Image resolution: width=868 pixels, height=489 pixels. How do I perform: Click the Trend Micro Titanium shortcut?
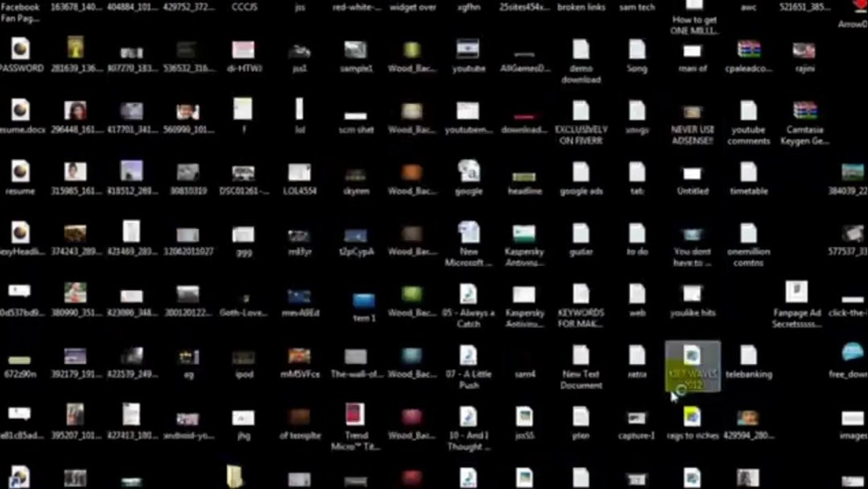coord(355,414)
